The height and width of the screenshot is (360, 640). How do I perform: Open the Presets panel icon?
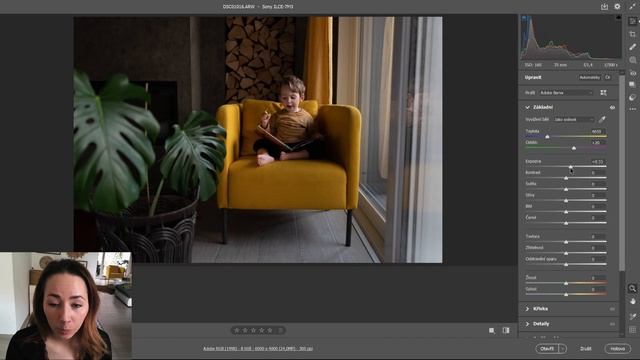633,97
